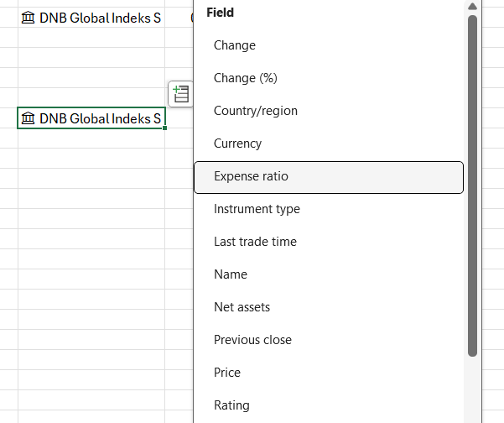Choose the Change (%) field
Viewport: 504px width, 423px height.
coord(245,78)
